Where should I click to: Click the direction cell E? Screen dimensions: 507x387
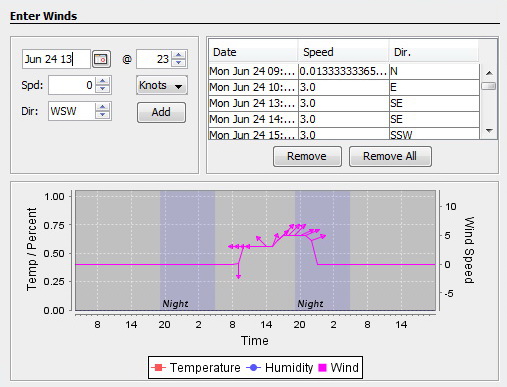tap(434, 87)
